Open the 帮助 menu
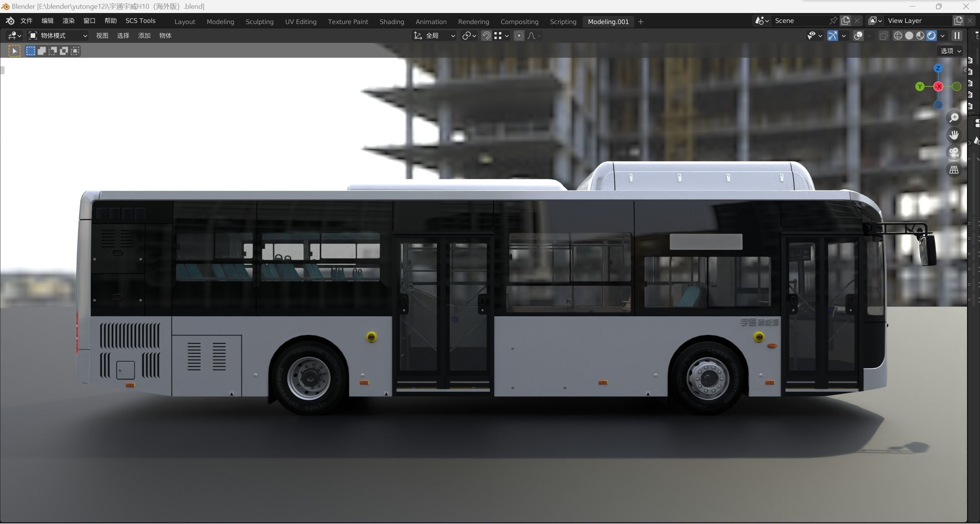Screen dimensions: 980x524 (111, 21)
